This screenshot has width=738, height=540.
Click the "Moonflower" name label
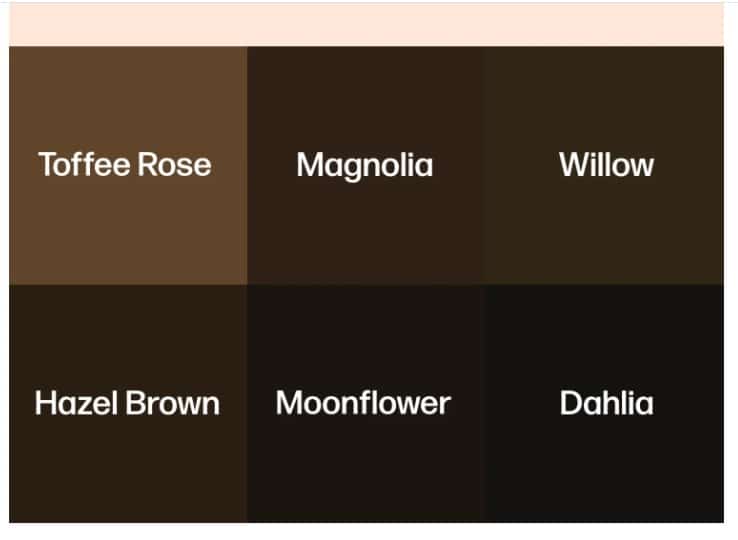coord(363,403)
